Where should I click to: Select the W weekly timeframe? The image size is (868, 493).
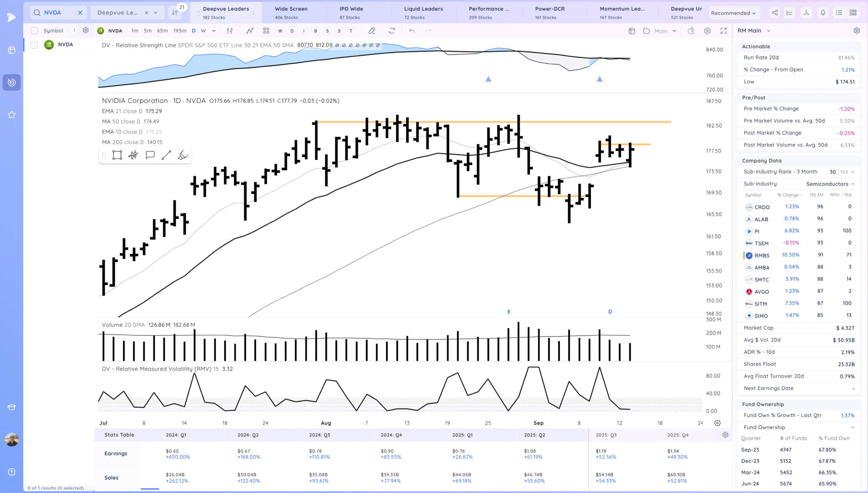(x=203, y=31)
